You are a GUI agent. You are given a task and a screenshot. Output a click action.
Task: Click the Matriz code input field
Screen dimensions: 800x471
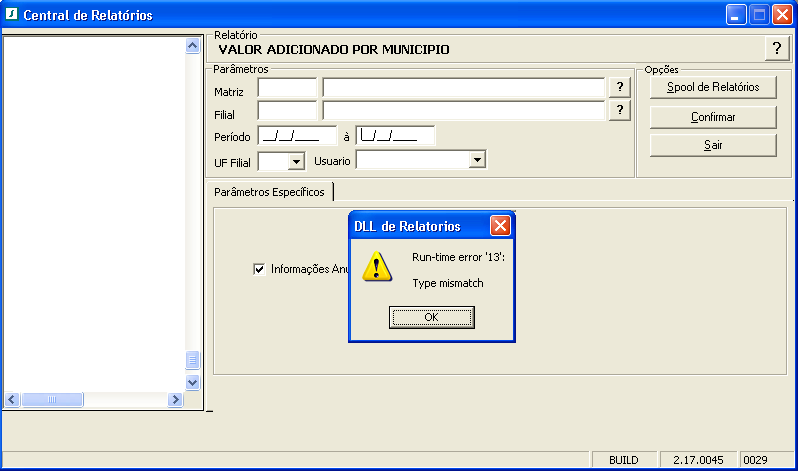tap(287, 87)
